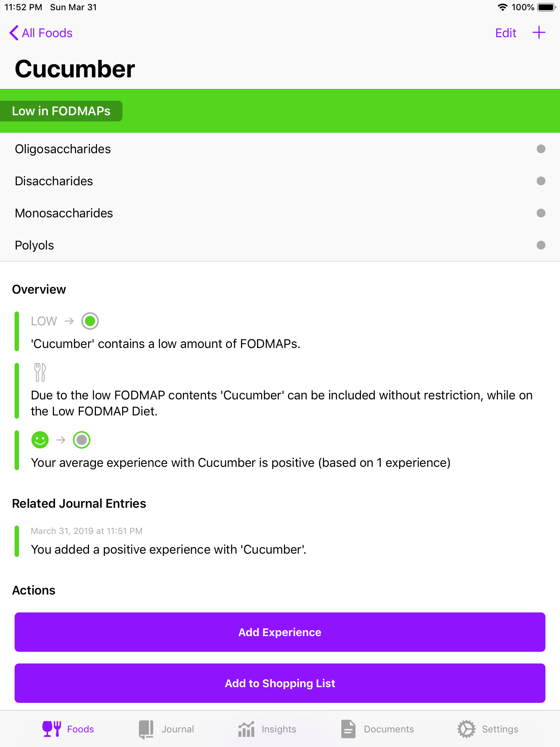This screenshot has height=747, width=560.
Task: Select the Foods tab icon
Action: click(x=51, y=729)
